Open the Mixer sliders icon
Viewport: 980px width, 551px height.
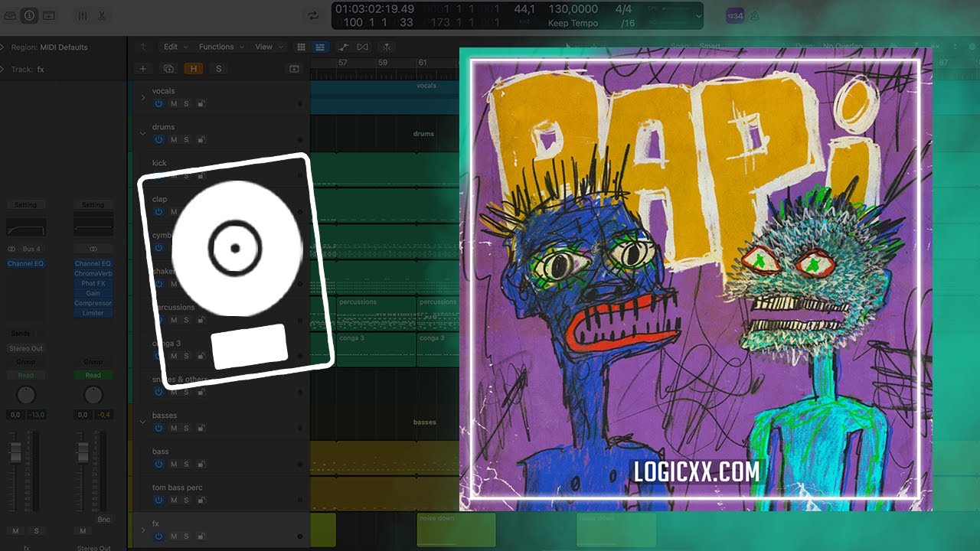point(82,15)
